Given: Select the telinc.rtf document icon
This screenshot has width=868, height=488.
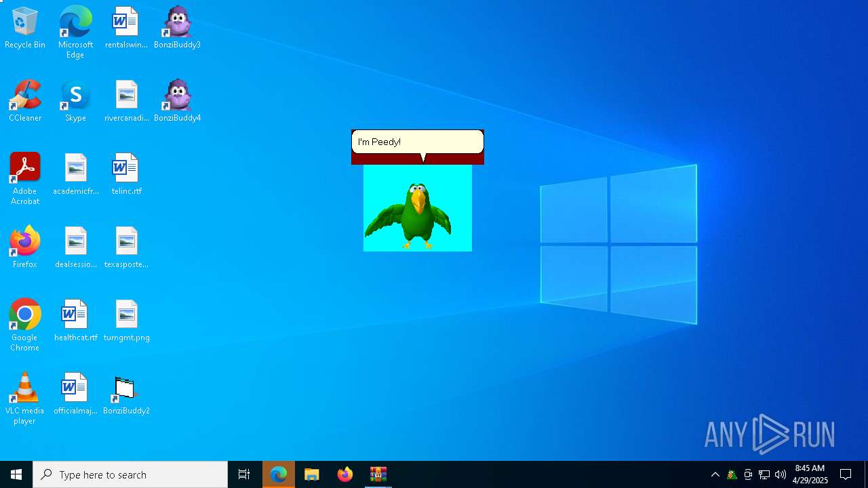Looking at the screenshot, I should point(126,175).
